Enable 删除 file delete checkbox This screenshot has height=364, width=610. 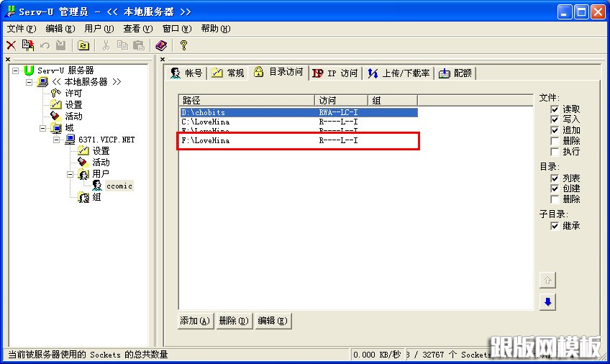click(x=555, y=141)
